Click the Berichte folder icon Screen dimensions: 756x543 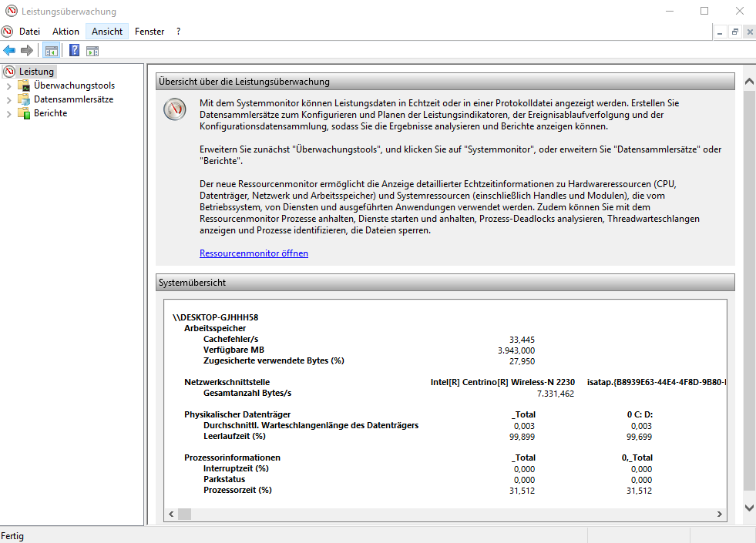tap(24, 113)
